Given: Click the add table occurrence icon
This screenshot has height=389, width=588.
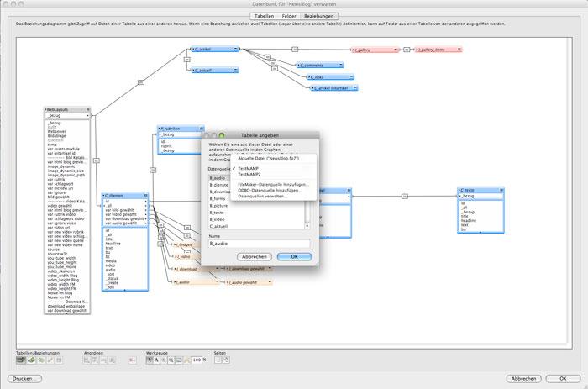Looking at the screenshot, I should [22, 360].
